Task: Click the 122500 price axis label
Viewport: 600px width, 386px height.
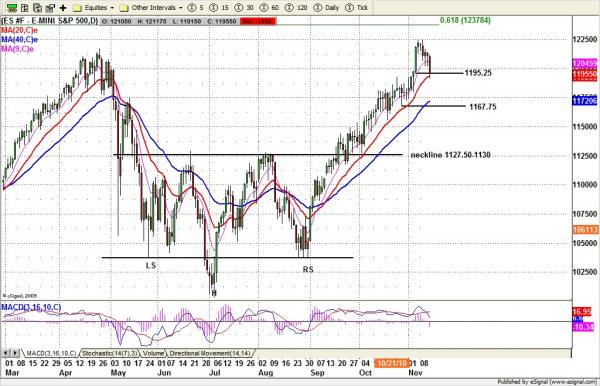Action: coord(584,39)
